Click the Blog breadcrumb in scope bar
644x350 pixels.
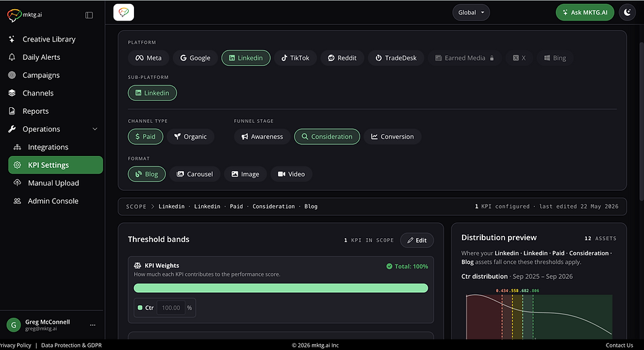click(311, 207)
